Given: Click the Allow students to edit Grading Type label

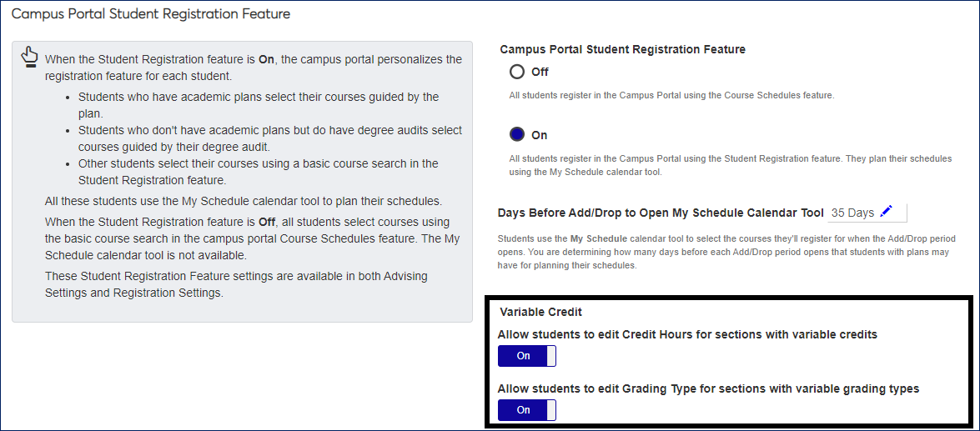Looking at the screenshot, I should tap(708, 388).
